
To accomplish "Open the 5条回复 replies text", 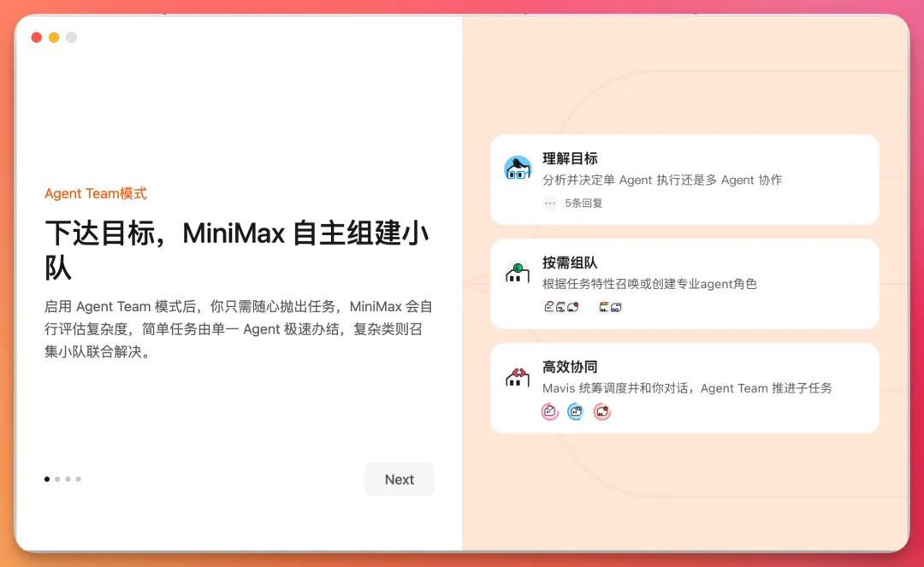I will (x=583, y=204).
